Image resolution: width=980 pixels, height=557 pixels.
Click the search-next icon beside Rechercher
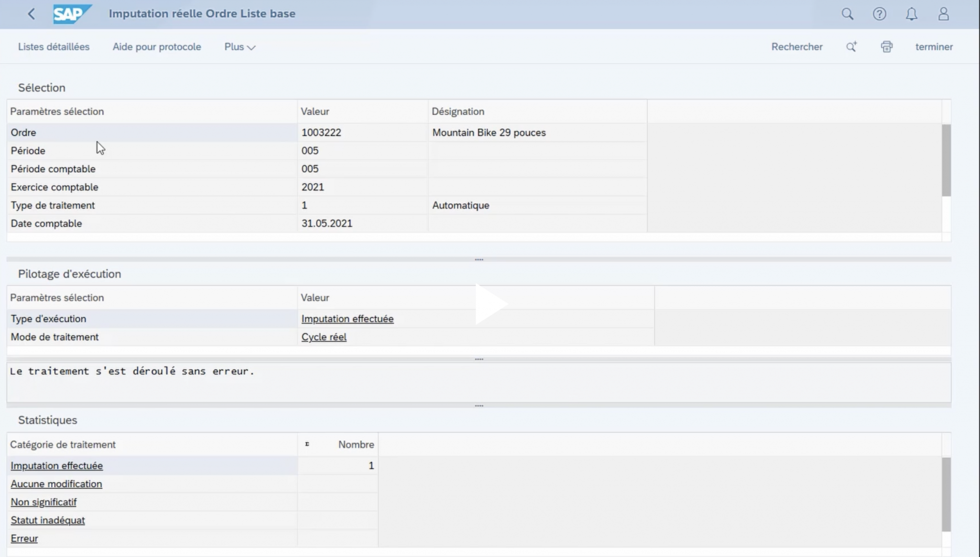[851, 47]
